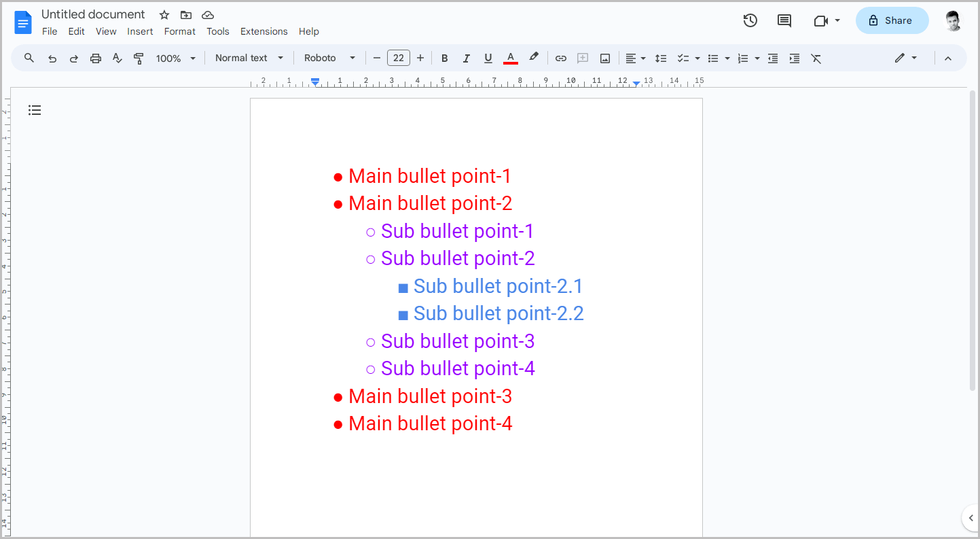
Task: Expand the numbered list options arrow
Action: 757,58
